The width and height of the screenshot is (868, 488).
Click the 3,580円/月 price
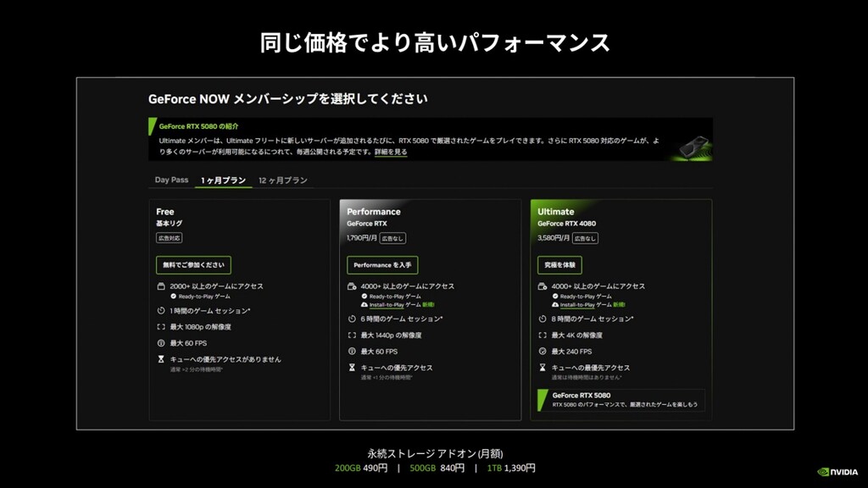(x=554, y=238)
